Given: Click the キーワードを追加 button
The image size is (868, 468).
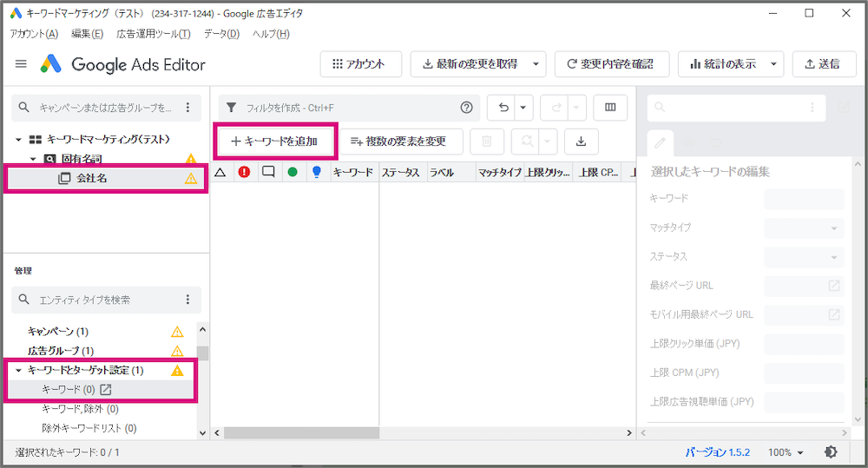Looking at the screenshot, I should [275, 142].
